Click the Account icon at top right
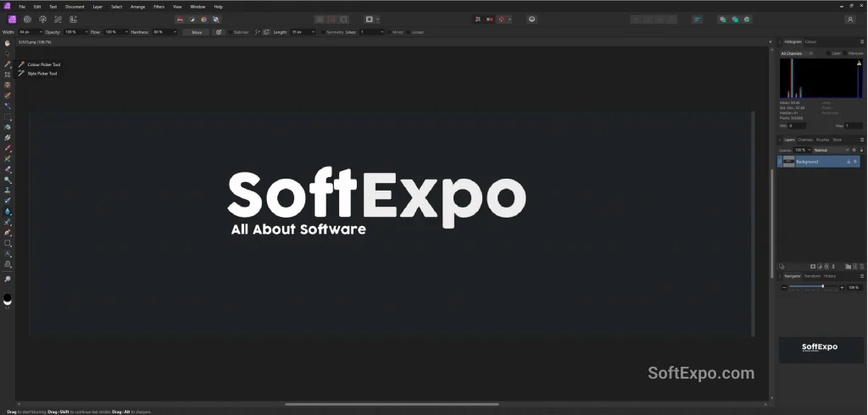868x415 pixels. [849, 19]
